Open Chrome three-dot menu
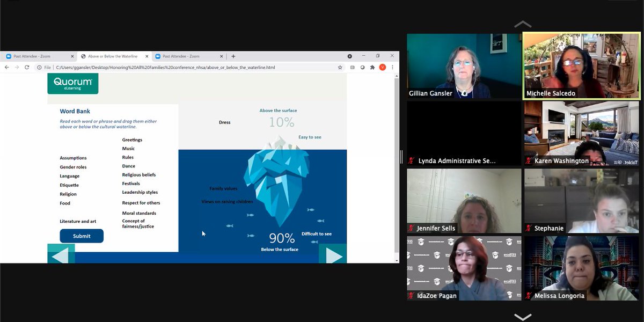The height and width of the screenshot is (322, 644). coord(393,68)
